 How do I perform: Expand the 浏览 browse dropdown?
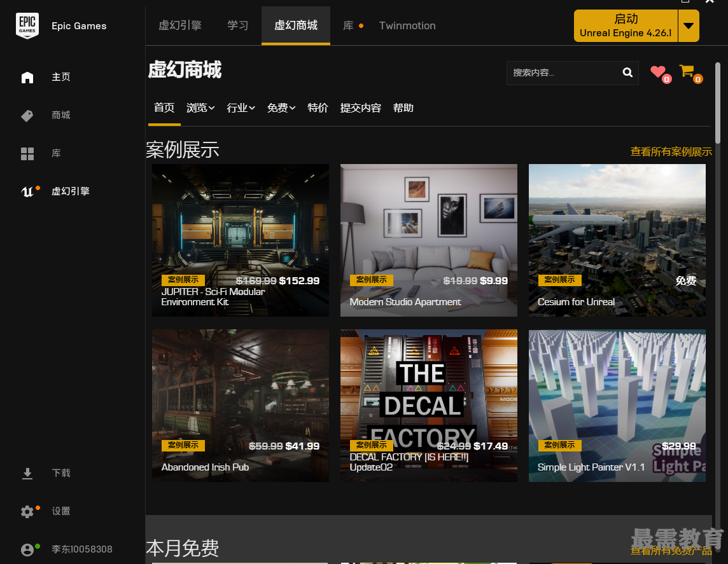pos(200,108)
